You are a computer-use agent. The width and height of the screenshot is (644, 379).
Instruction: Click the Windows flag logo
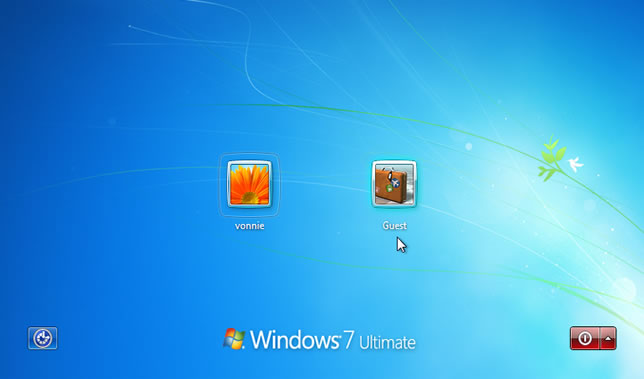(x=234, y=339)
